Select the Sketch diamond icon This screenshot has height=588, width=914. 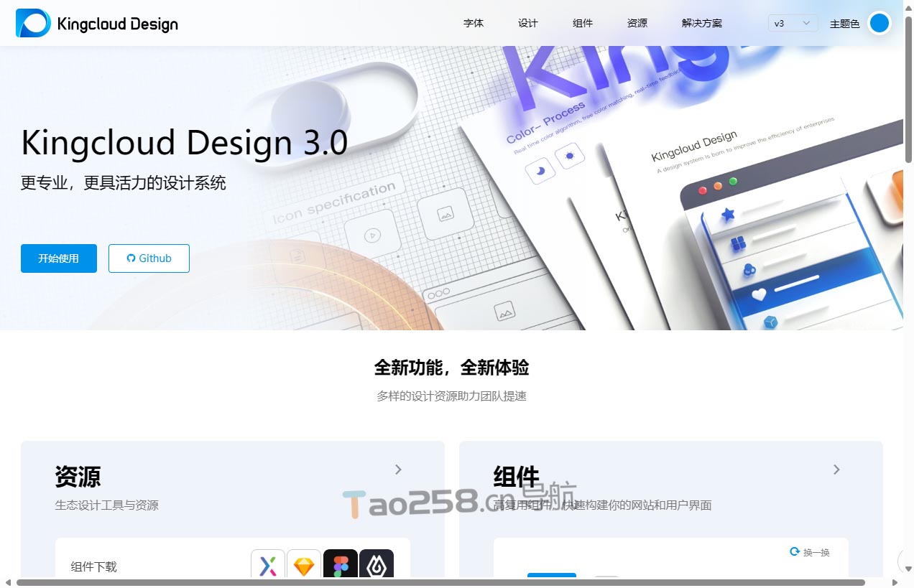pos(304,565)
